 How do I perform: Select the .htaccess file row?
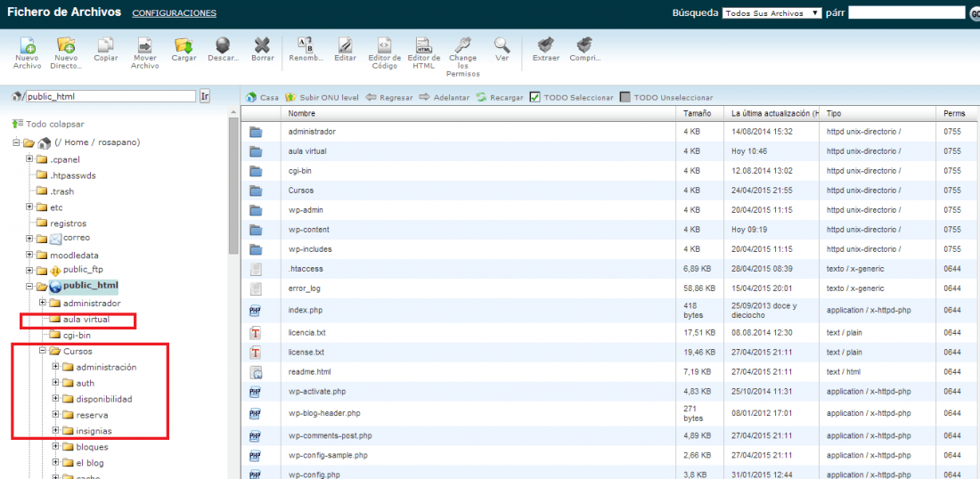pyautogui.click(x=610, y=269)
